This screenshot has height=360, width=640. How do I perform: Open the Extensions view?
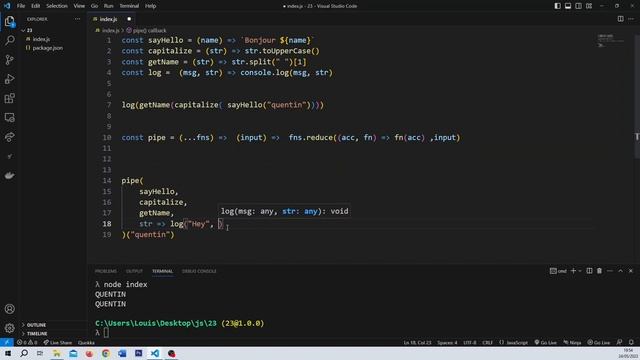(x=9, y=98)
